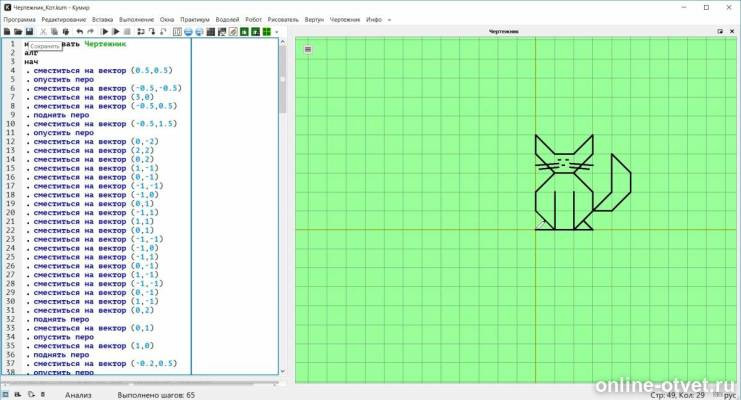Viewport: 741px width, 400px height.
Task: Place cursor on line 12 vector (0,-2)
Action: (x=145, y=141)
